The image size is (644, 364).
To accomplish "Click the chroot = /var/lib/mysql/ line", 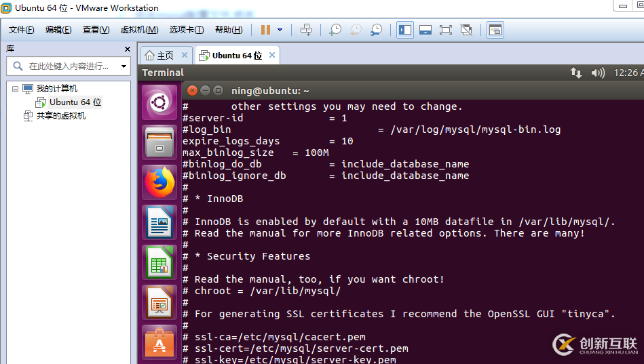I will 262,291.
